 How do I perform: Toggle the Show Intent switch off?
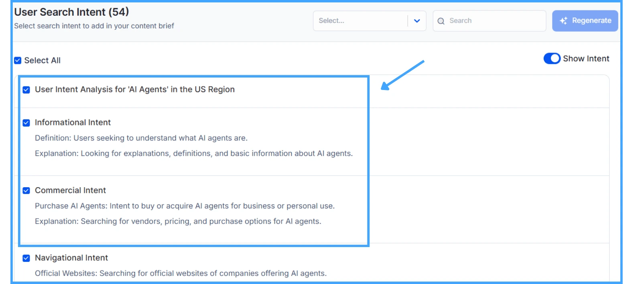[x=552, y=59]
